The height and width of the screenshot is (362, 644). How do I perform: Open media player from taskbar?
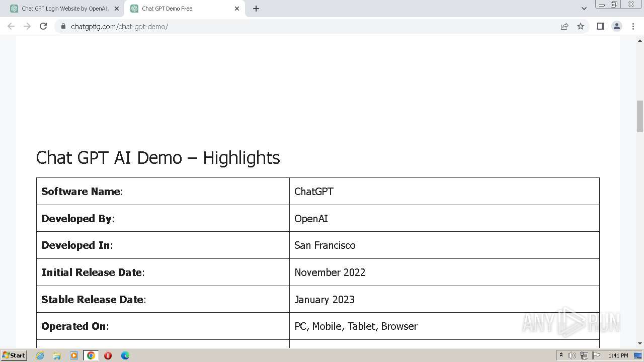(74, 355)
